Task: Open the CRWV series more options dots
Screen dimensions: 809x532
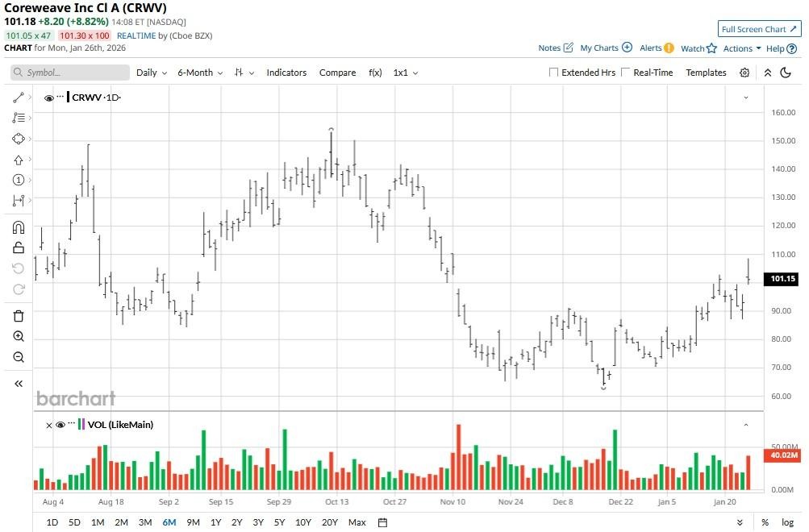Action: (60, 97)
